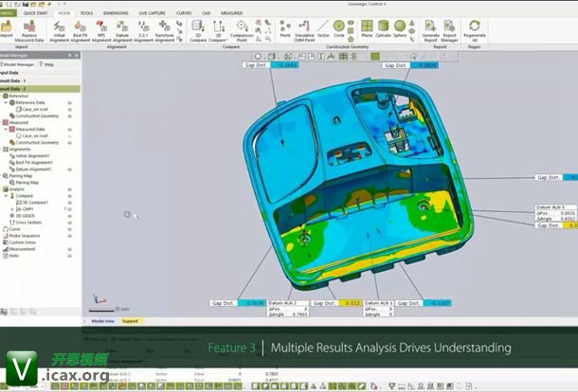Create a Simulated CMM Point

(x=304, y=31)
